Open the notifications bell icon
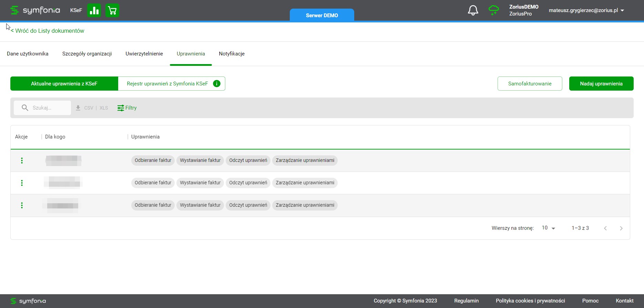This screenshot has height=308, width=644. pos(473,10)
